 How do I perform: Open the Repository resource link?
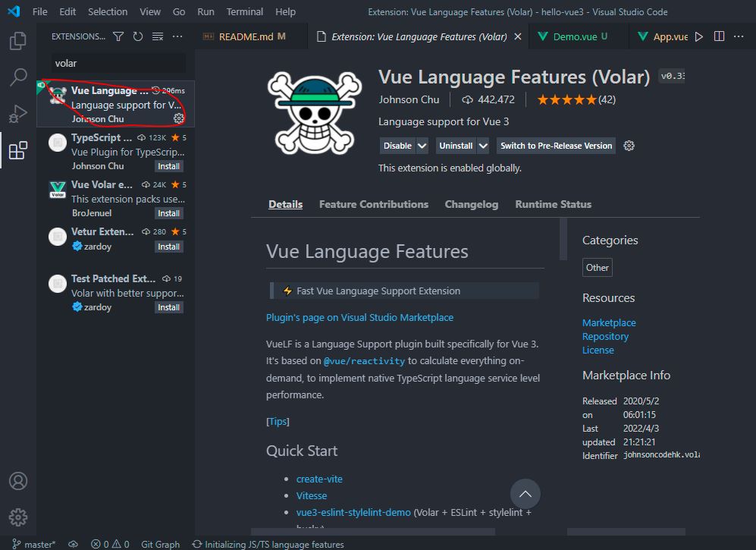605,336
